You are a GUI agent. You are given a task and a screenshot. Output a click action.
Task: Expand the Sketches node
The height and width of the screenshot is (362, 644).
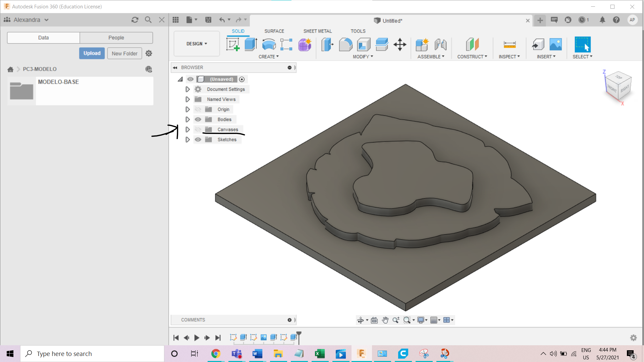tap(187, 139)
